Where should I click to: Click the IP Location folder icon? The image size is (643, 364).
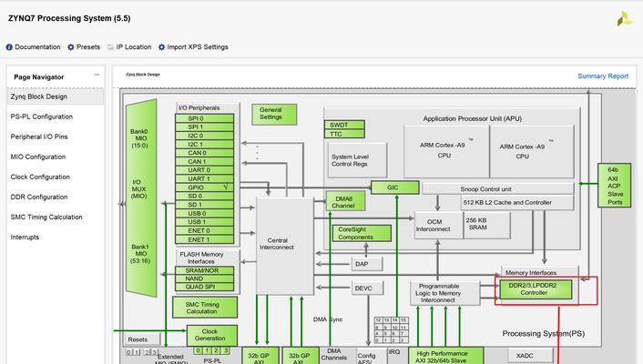(109, 47)
